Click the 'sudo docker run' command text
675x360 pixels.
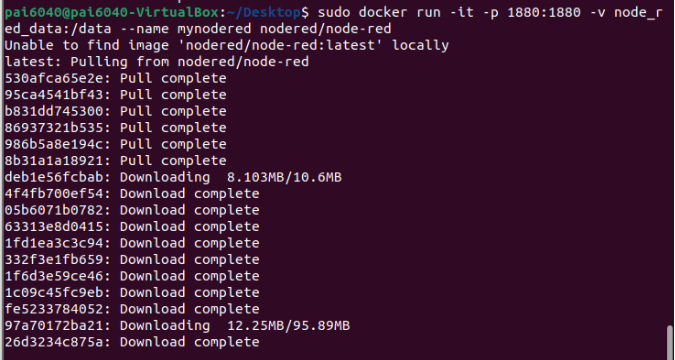(x=379, y=12)
